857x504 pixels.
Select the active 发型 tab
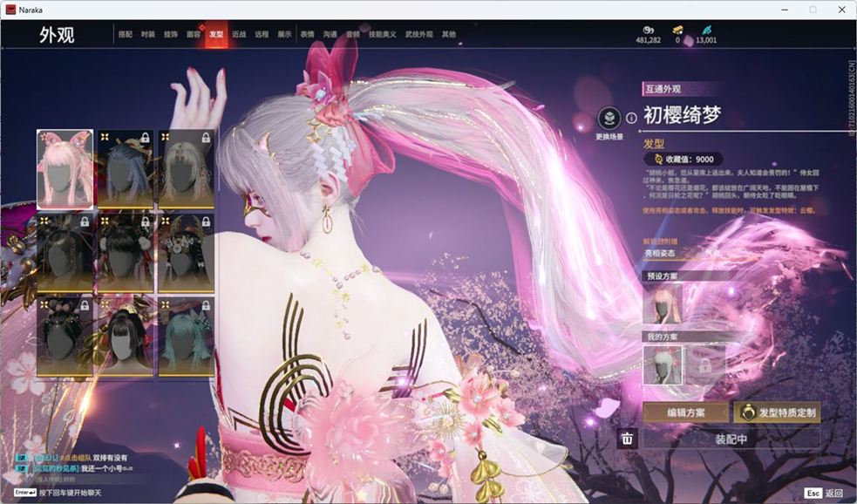pos(216,34)
